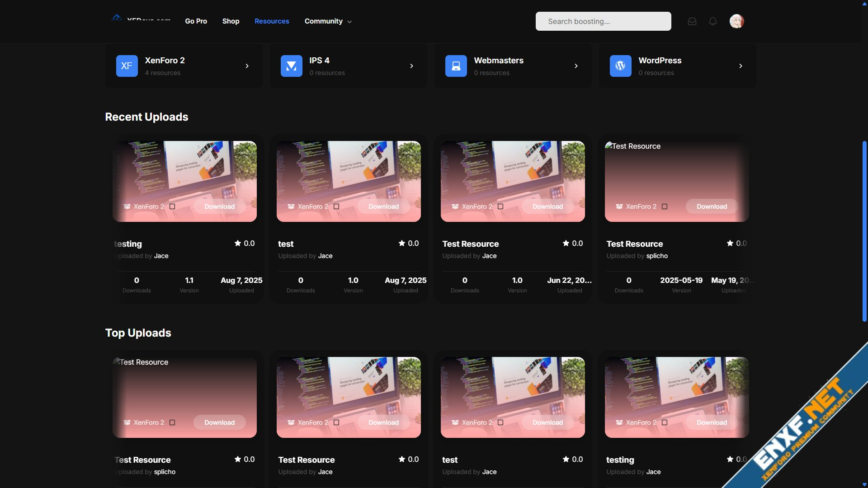Click the chevron arrow on WordPress category
This screenshot has height=488, width=868.
point(741,66)
